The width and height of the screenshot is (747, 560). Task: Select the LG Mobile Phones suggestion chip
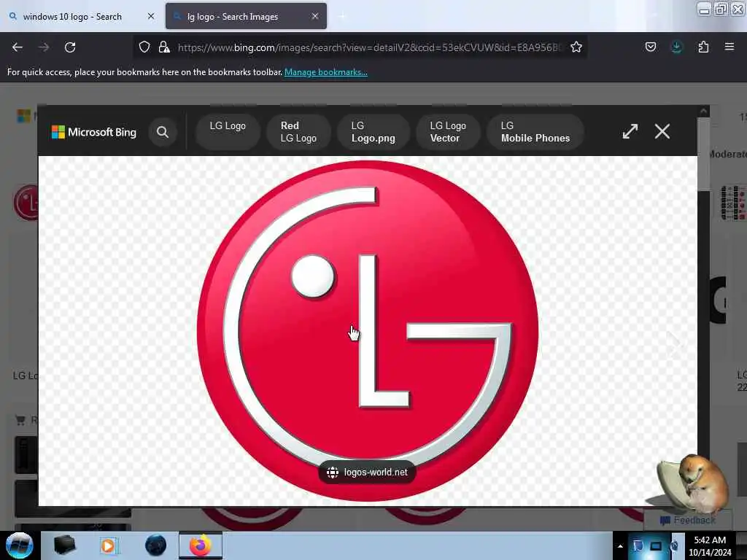click(x=535, y=132)
